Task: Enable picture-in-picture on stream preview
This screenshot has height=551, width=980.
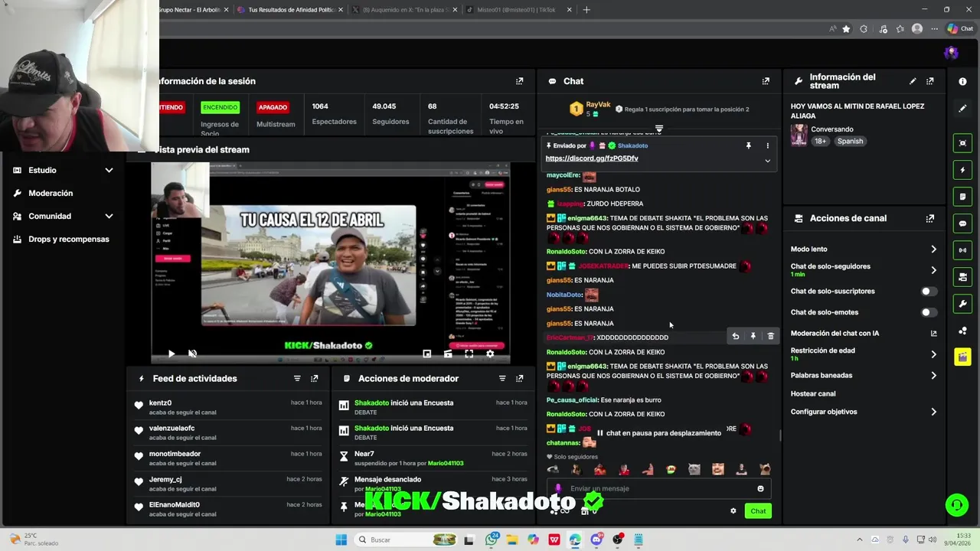Action: pyautogui.click(x=426, y=354)
